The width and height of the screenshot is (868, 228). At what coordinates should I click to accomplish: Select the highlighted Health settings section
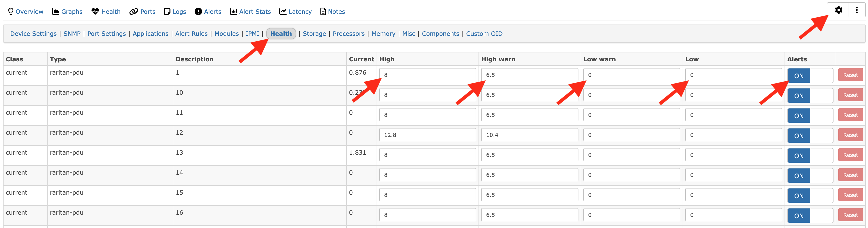coord(281,34)
